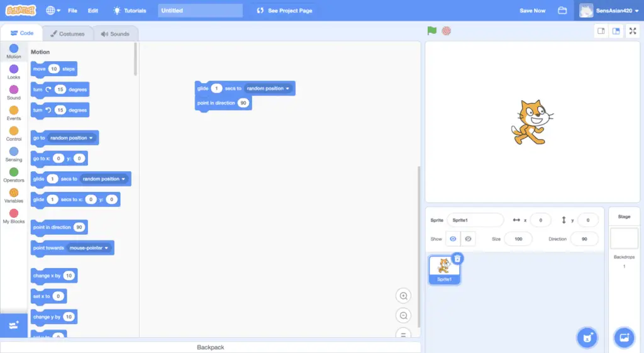The width and height of the screenshot is (644, 353).
Task: Open the File menu
Action: (73, 11)
